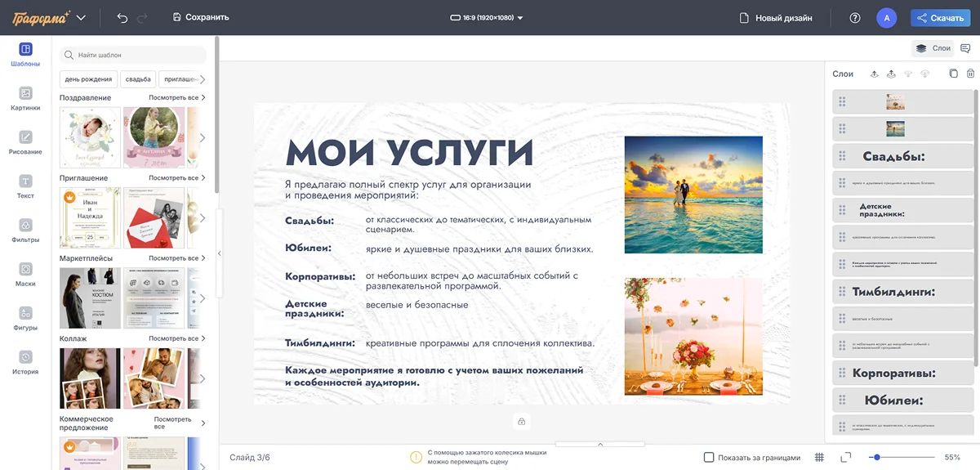Select the Юбилеи: layer

tap(902, 400)
